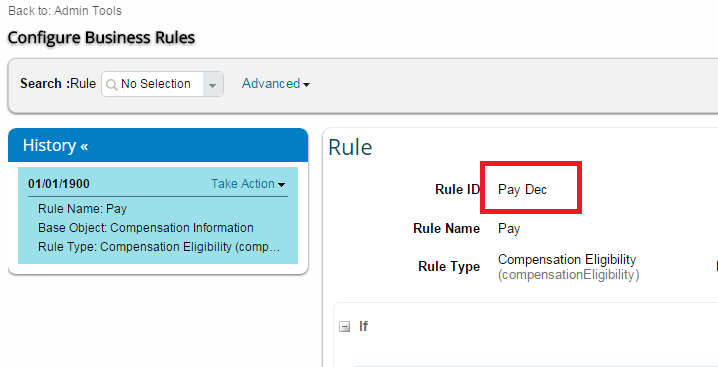The width and height of the screenshot is (718, 367).
Task: Expand the Advanced search options
Action: pyautogui.click(x=276, y=84)
